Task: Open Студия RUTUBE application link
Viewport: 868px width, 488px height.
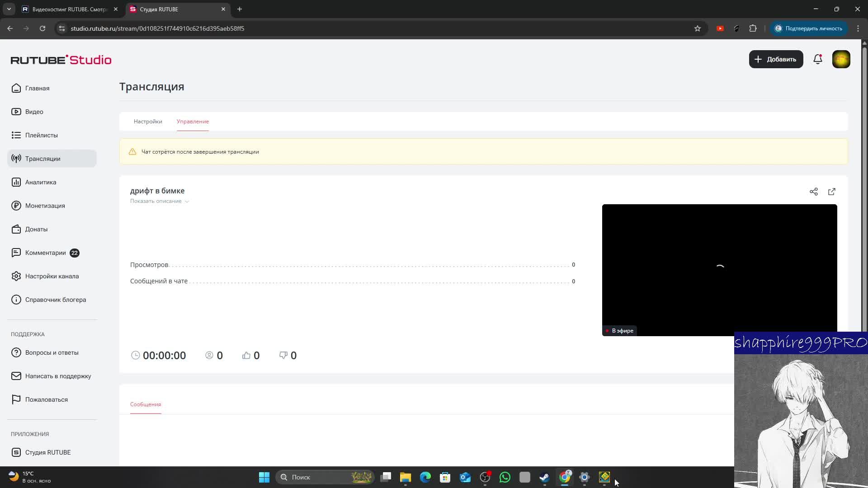Action: [x=52, y=452]
